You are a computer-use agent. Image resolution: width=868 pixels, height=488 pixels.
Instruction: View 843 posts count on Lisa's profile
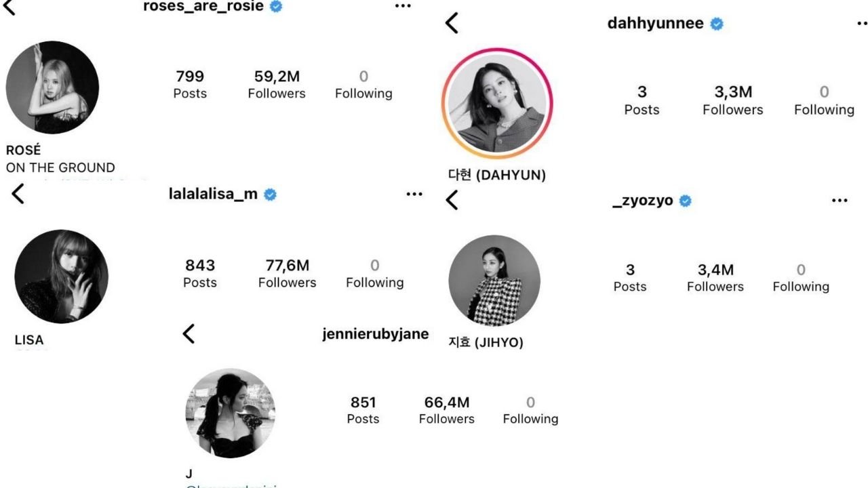tap(200, 274)
